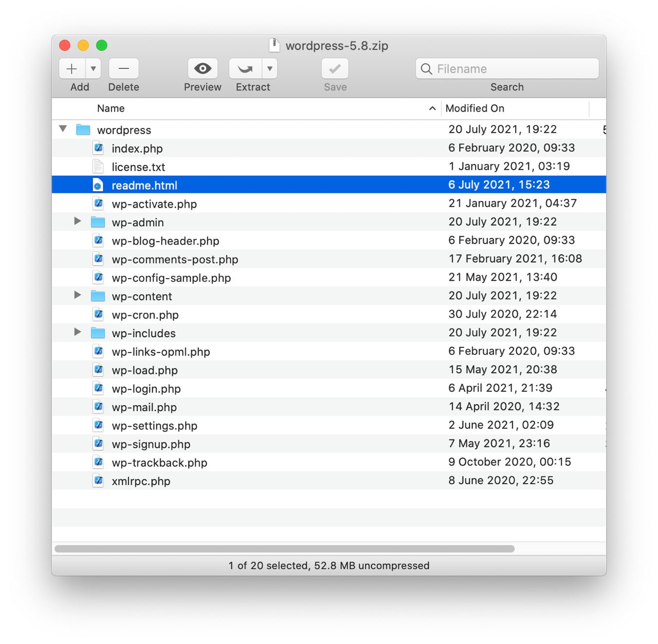Click the wp-load.php file icon
This screenshot has height=644, width=658.
98,370
